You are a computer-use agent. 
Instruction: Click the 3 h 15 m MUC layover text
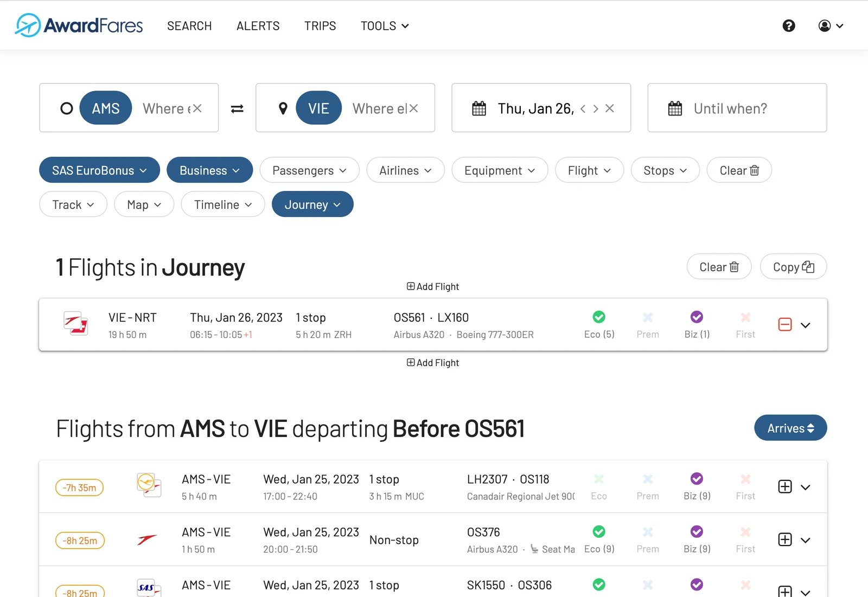[x=397, y=496]
